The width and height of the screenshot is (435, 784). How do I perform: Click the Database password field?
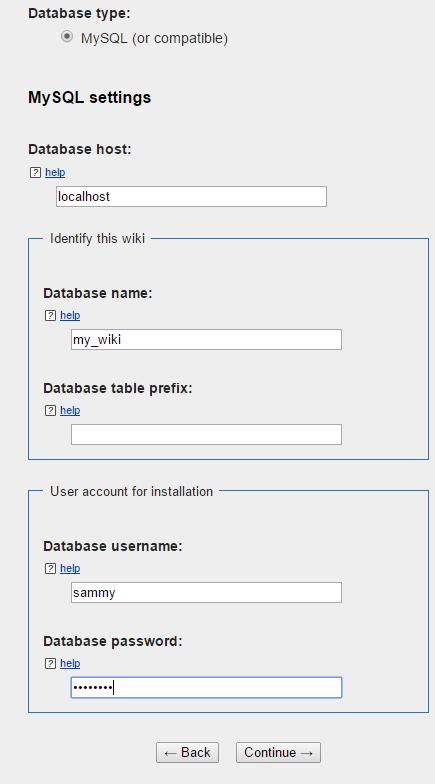pyautogui.click(x=206, y=688)
